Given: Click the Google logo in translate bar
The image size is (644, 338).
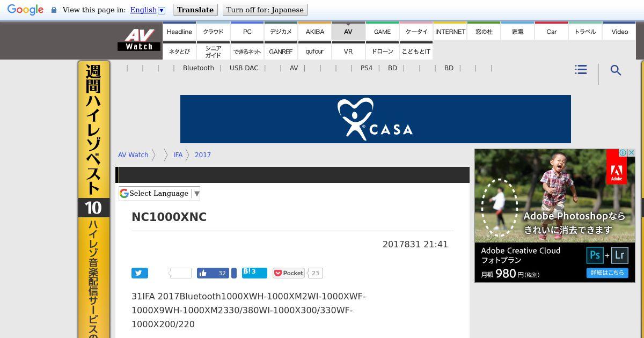Looking at the screenshot, I should point(25,10).
